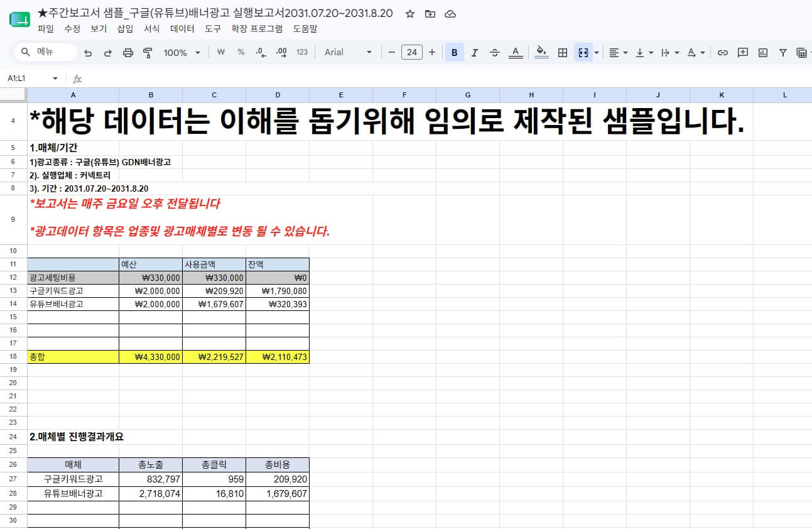Open the fill color picker

coord(541,53)
